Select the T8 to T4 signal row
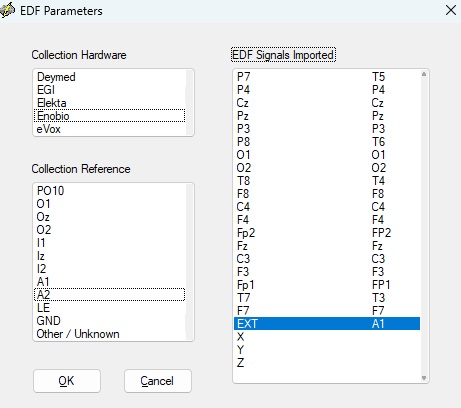Image resolution: width=461 pixels, height=408 pixels. pos(327,181)
